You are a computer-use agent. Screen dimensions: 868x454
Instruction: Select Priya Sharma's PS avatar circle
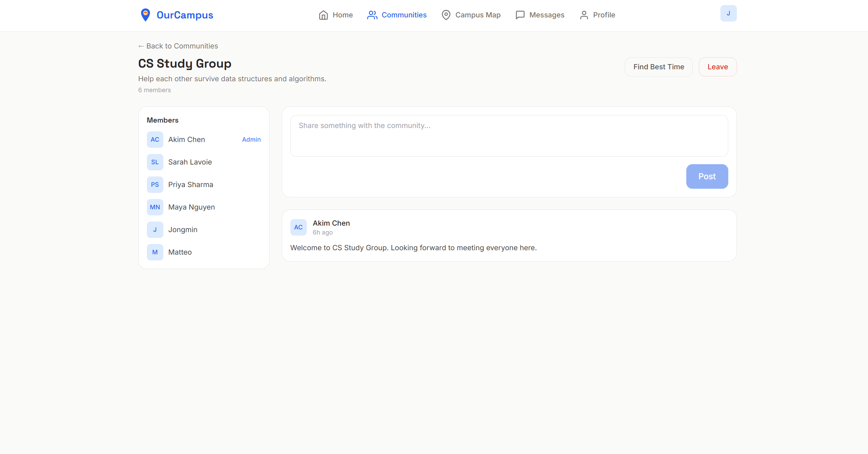pyautogui.click(x=155, y=184)
